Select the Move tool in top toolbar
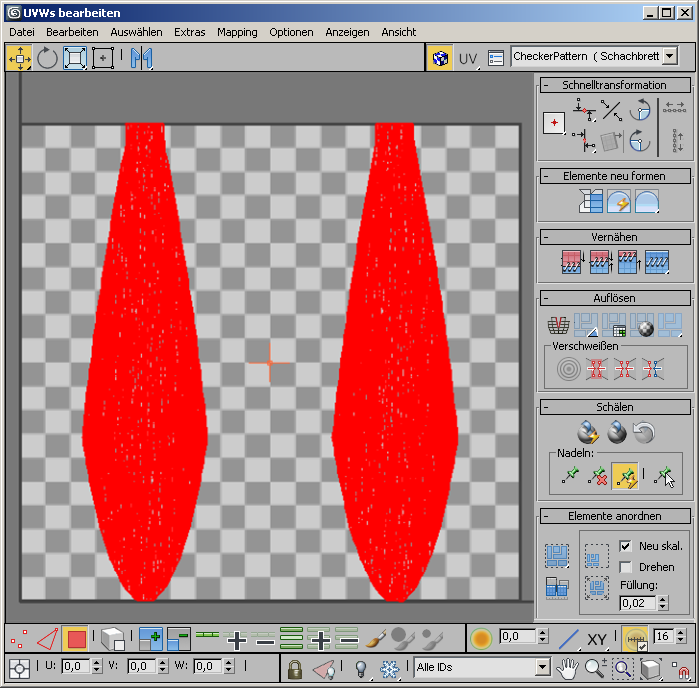699x688 pixels. pos(19,58)
